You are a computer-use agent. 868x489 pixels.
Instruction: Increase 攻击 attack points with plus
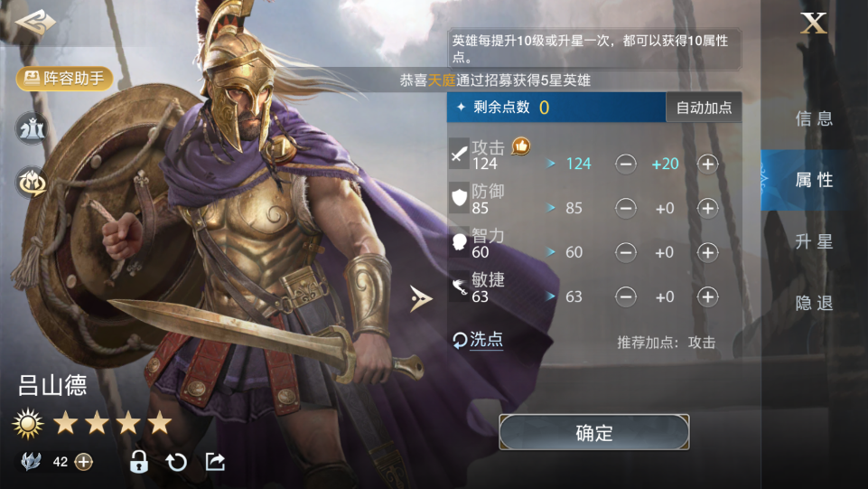pyautogui.click(x=707, y=164)
